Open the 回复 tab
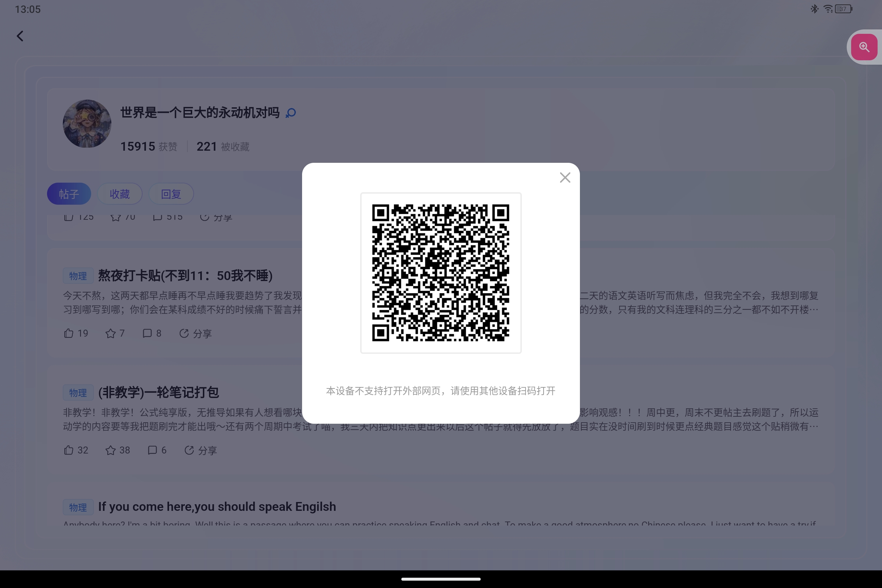The width and height of the screenshot is (882, 588). pos(171,194)
